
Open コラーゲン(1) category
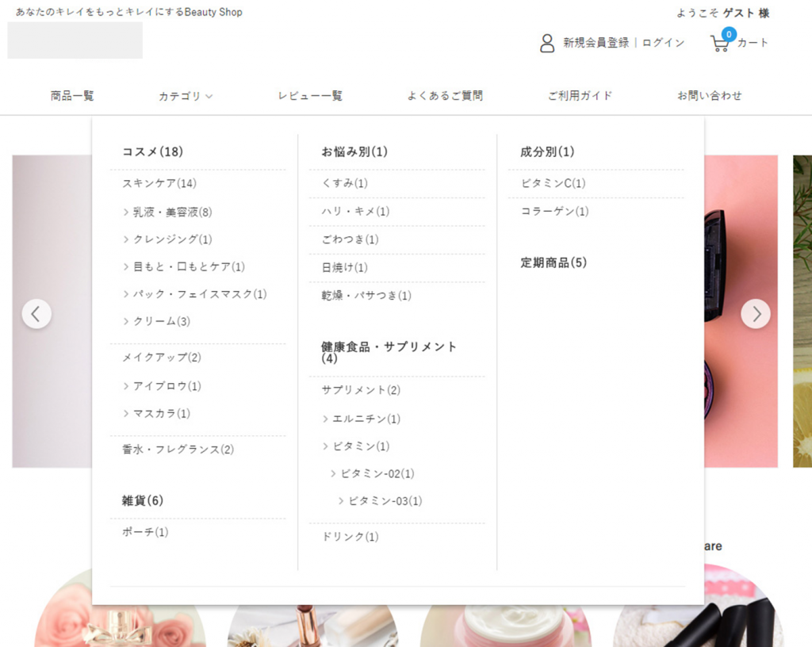pyautogui.click(x=554, y=212)
